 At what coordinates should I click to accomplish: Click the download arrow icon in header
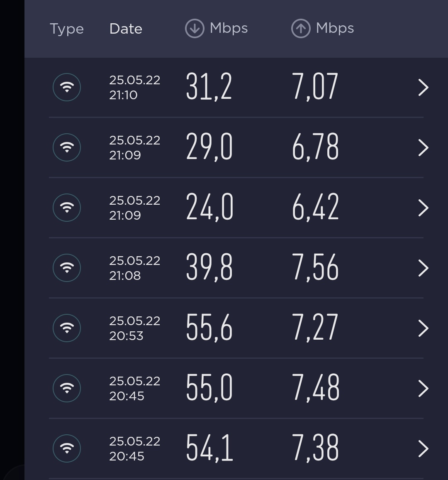(x=195, y=29)
